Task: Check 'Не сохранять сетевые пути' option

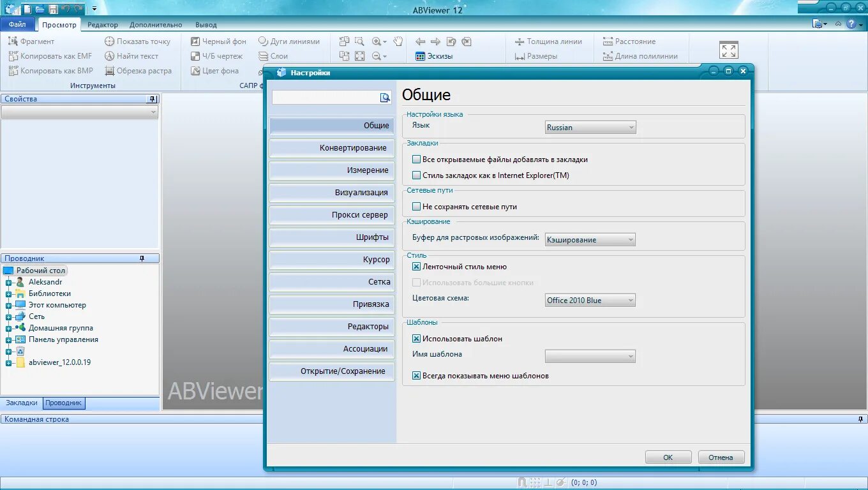Action: [415, 206]
